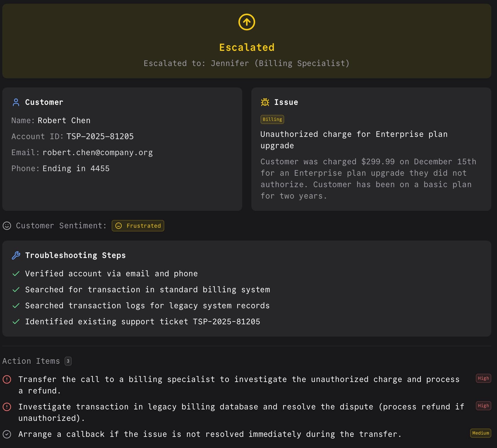The height and width of the screenshot is (448, 497).
Task: Click the smiley icon next to Customer Sentiment
Action: tap(6, 225)
